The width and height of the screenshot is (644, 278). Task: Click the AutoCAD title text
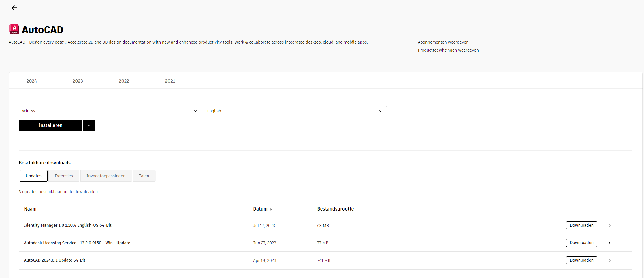tap(42, 30)
